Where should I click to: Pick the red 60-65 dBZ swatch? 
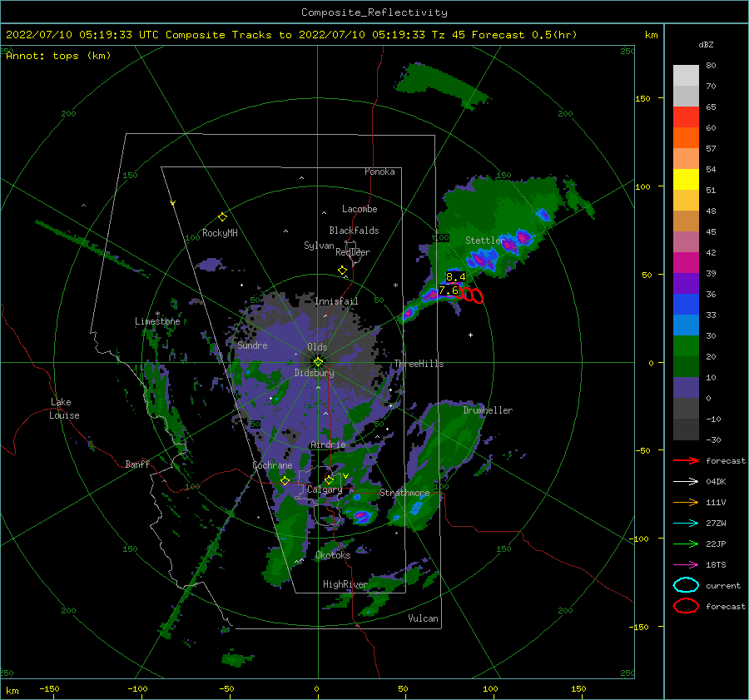coord(686,117)
